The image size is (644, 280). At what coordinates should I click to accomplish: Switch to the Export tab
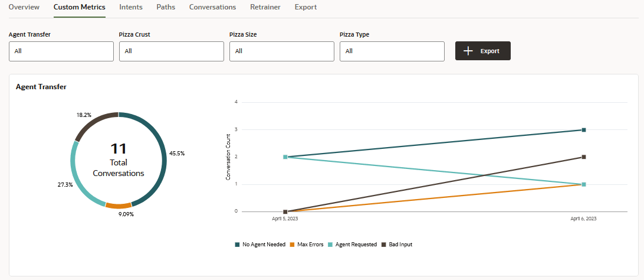pyautogui.click(x=305, y=7)
